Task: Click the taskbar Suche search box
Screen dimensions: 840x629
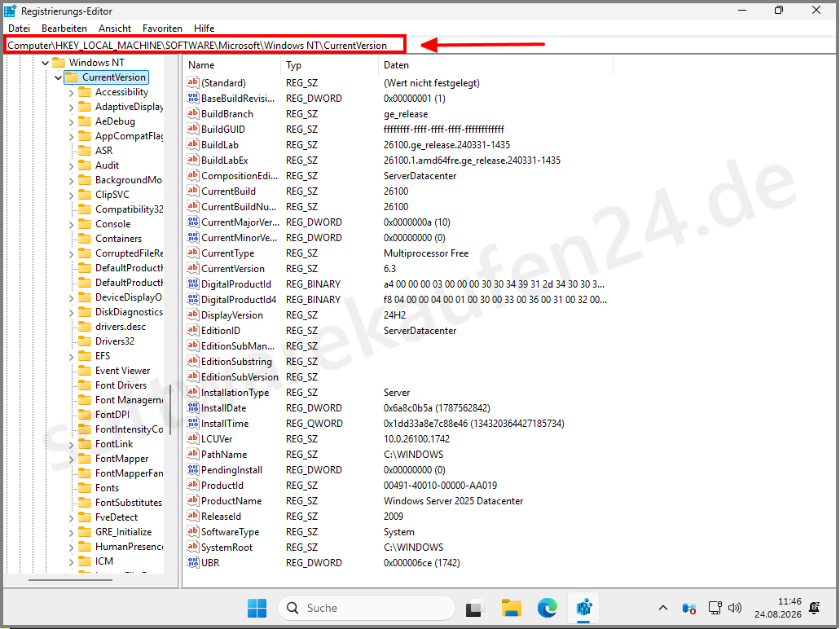Action: 367,608
